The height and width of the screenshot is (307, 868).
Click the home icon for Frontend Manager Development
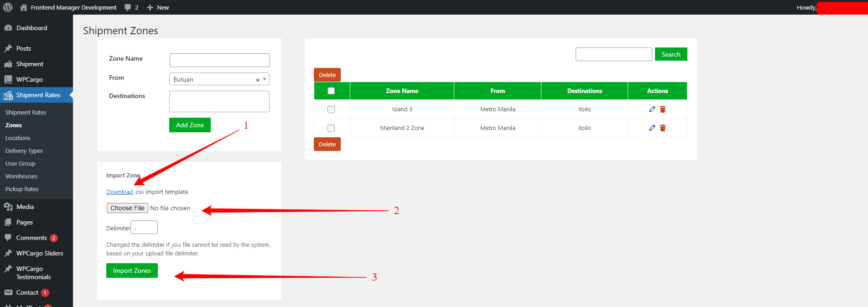(x=24, y=7)
